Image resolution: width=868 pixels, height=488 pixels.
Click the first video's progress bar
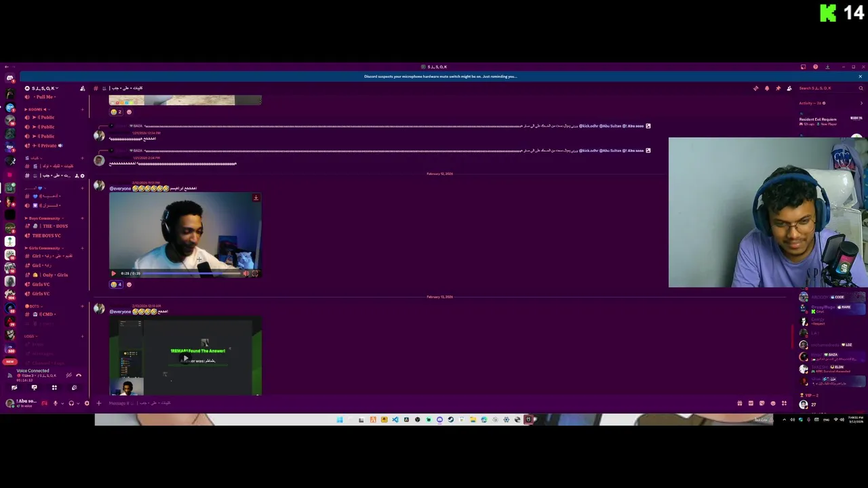(x=191, y=274)
